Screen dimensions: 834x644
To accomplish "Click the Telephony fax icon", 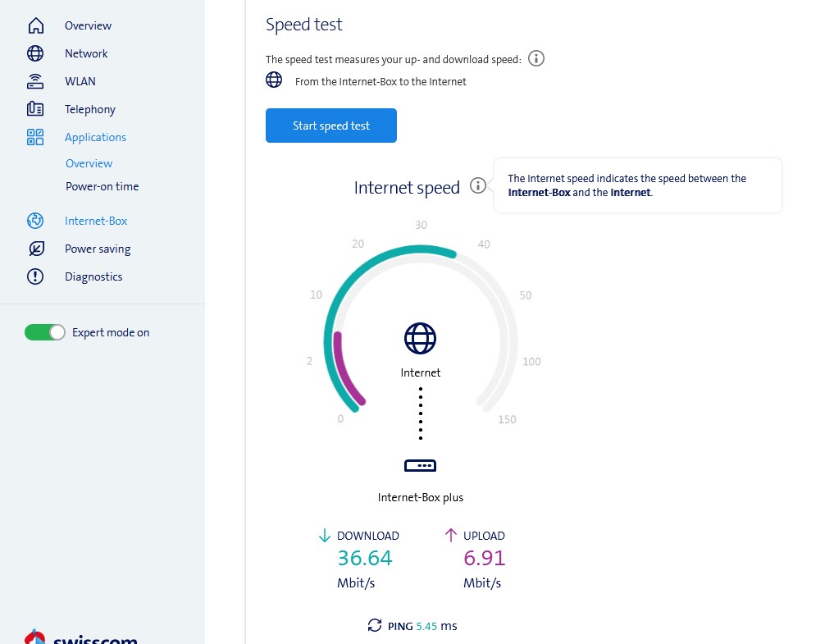I will pos(35,109).
